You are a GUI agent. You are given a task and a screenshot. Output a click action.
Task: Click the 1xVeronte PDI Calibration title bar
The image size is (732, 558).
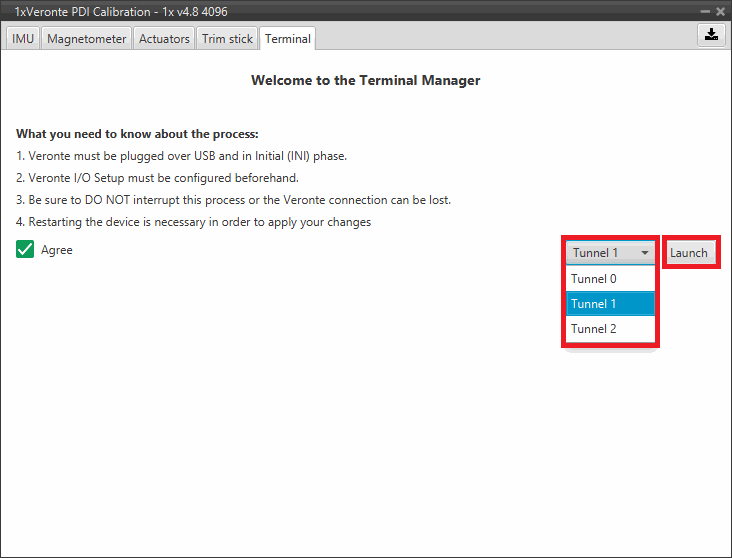pos(300,11)
